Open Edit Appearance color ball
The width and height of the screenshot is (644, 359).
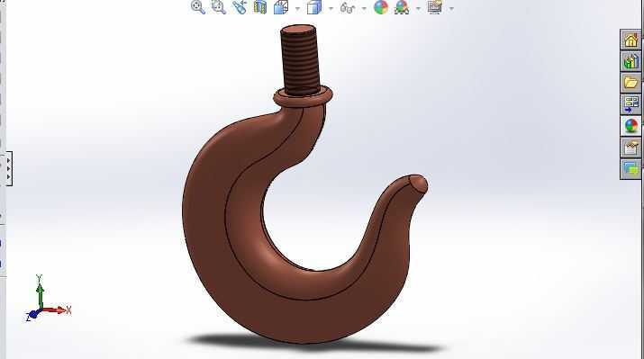click(x=381, y=7)
